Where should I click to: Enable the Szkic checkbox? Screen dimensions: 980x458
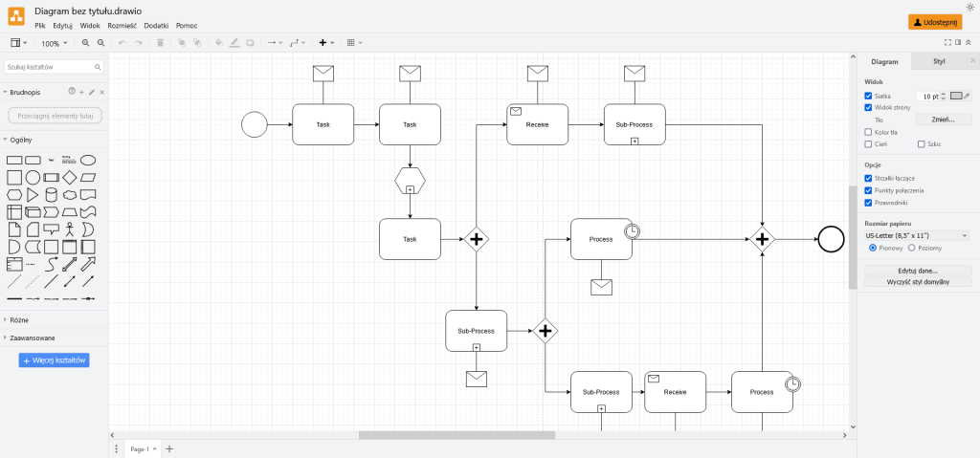pos(922,144)
